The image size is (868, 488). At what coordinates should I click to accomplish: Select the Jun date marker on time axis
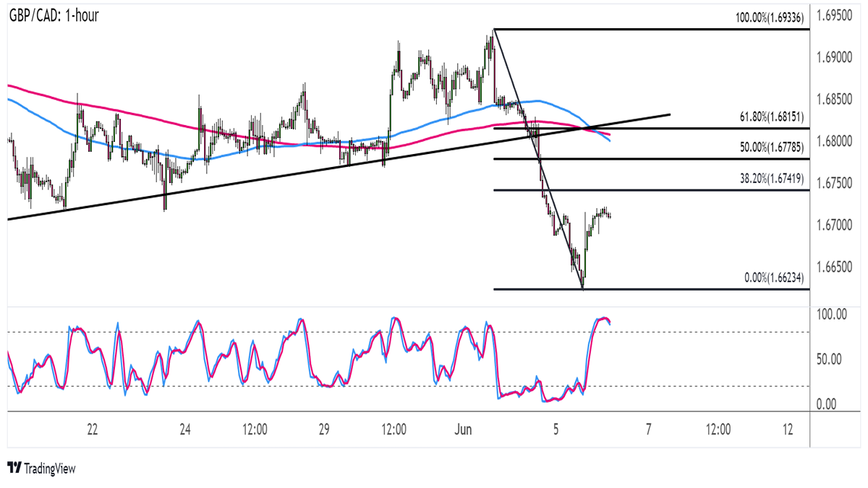tap(464, 429)
